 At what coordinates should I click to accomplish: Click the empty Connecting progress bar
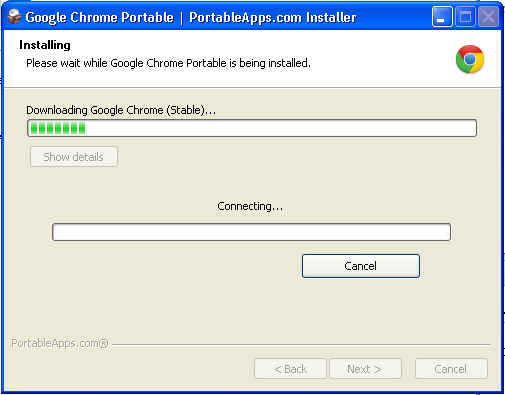pos(251,232)
